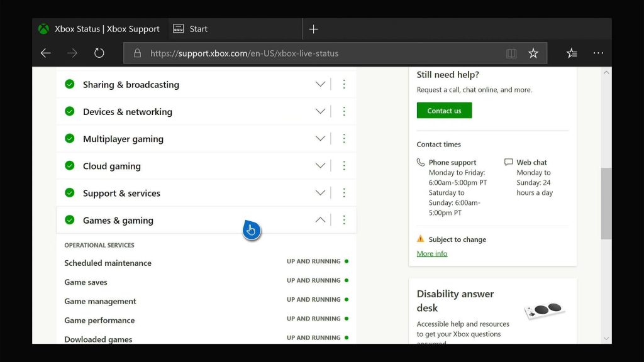
Task: Collapse the Games & gaming section
Action: point(320,220)
